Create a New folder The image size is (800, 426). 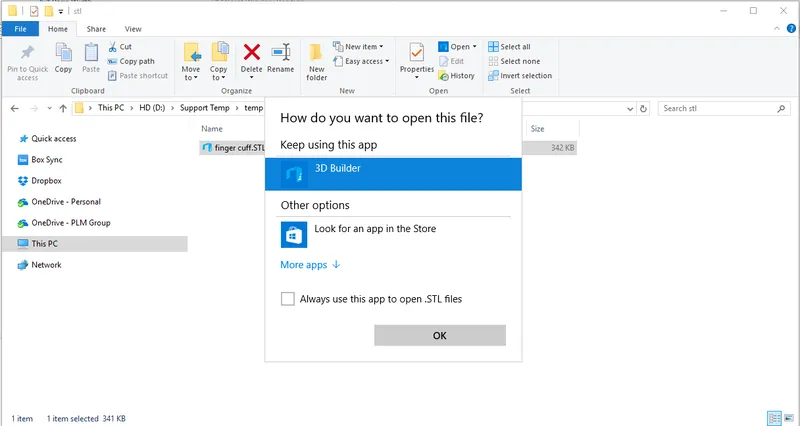click(x=316, y=62)
